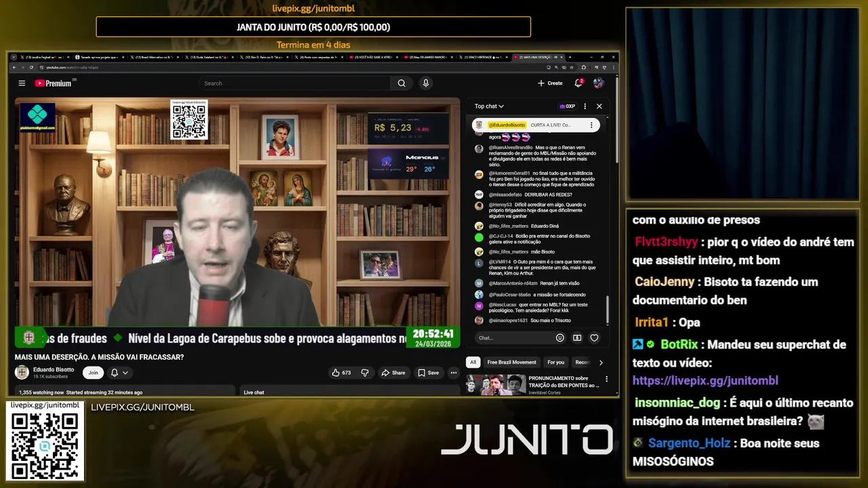The width and height of the screenshot is (868, 488).
Task: Click the JANTA DO JUNITO donation goal bar
Action: pos(313,27)
